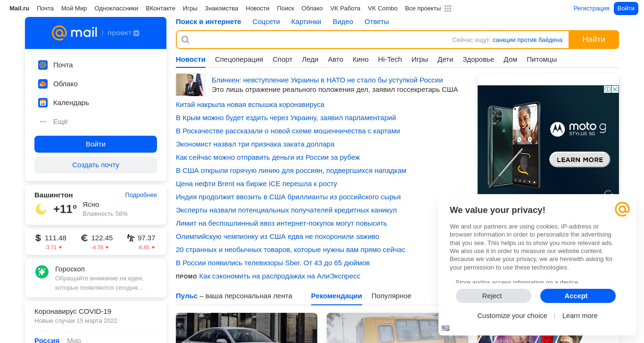Viewport: 644px width, 343px height.
Task: Select the Новости tab
Action: point(190,59)
